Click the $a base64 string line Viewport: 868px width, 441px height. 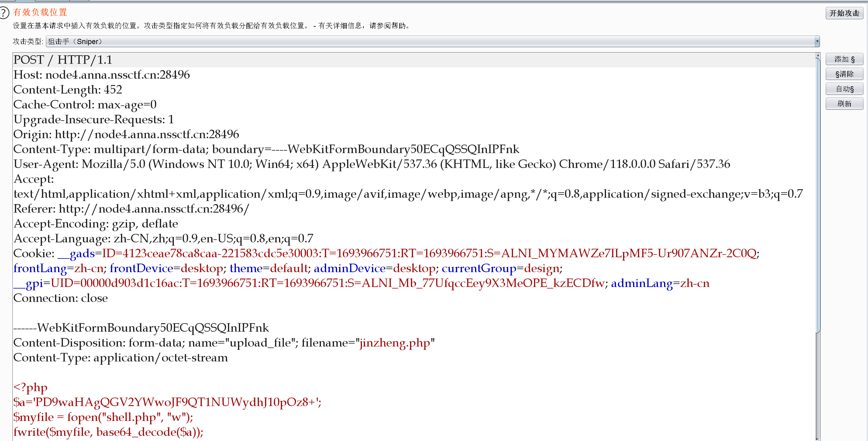[x=167, y=402]
